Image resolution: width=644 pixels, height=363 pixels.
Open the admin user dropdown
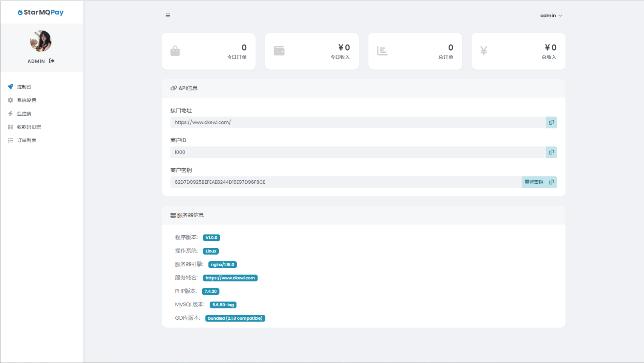point(551,15)
